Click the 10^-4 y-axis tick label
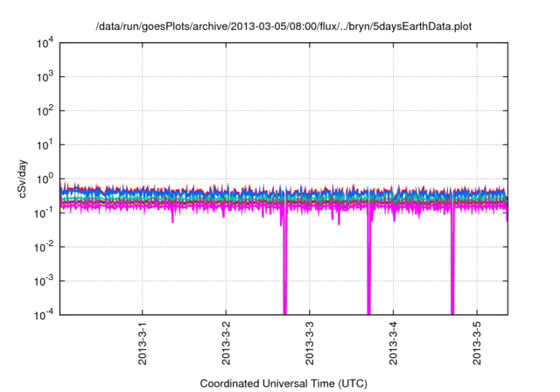Viewport: 560px width, 392px height. coord(45,315)
